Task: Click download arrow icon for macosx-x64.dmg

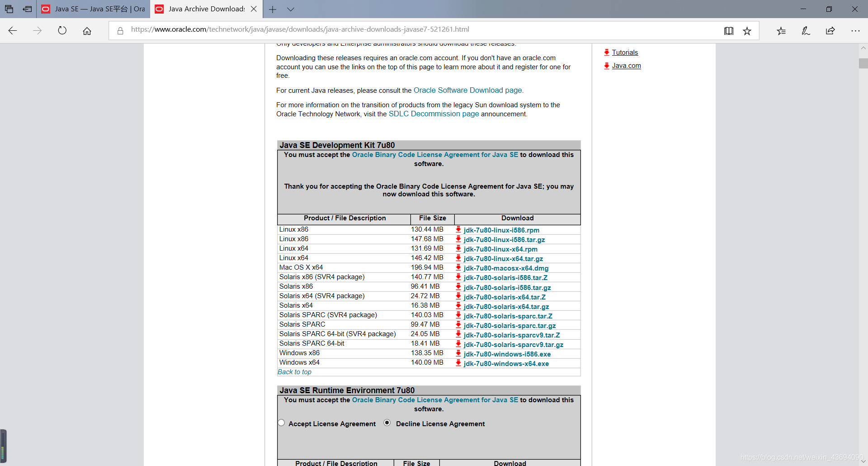Action: [x=458, y=267]
